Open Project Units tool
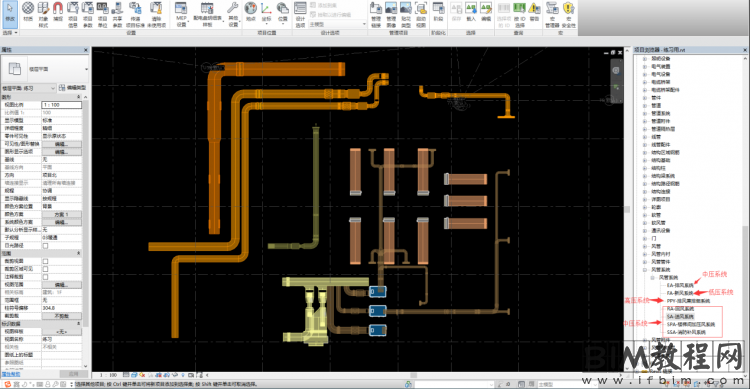750x389 pixels. [102, 13]
